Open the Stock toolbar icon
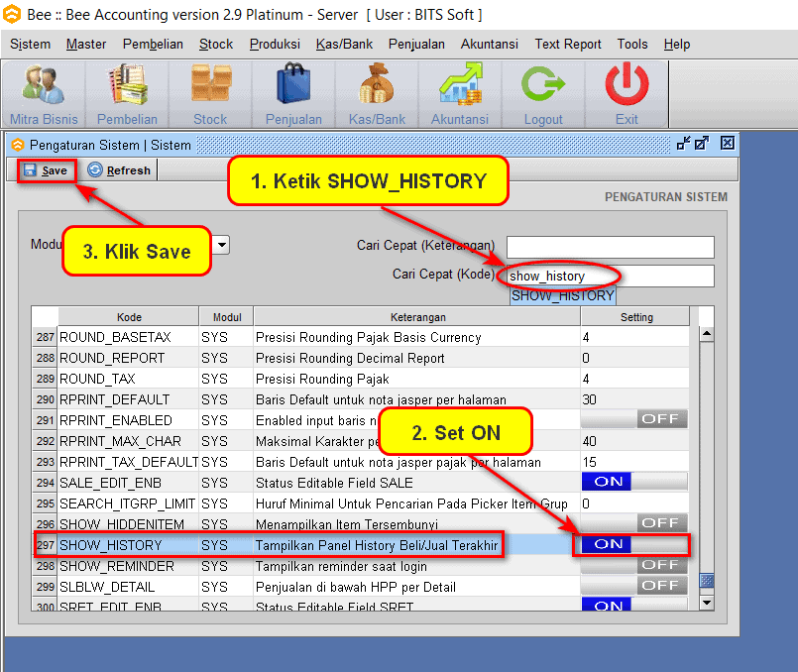This screenshot has width=798, height=672. tap(211, 94)
